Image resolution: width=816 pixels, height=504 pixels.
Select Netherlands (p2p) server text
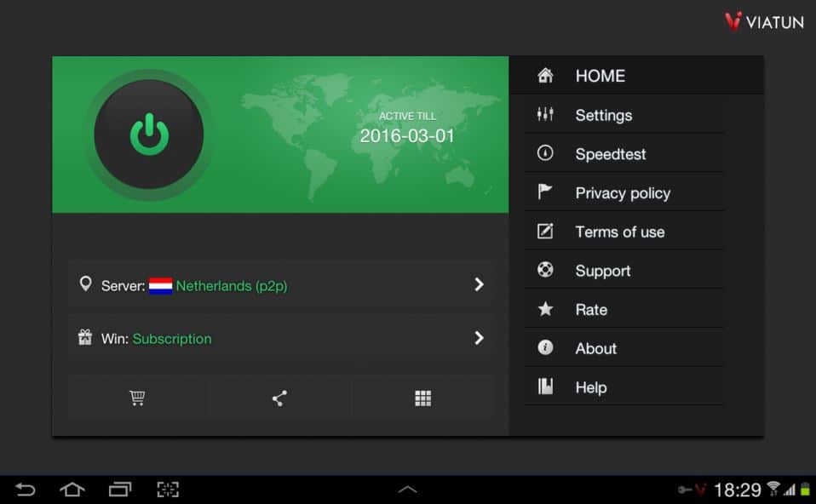pyautogui.click(x=232, y=286)
